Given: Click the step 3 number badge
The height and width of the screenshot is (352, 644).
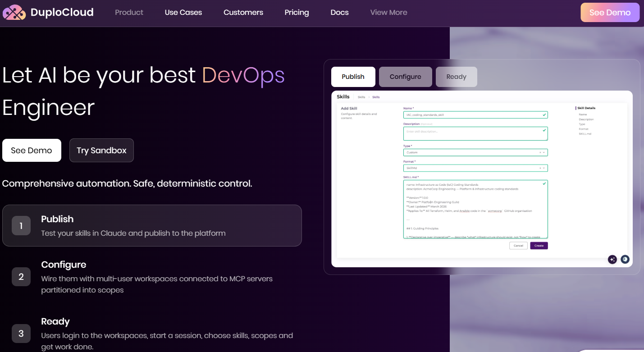Looking at the screenshot, I should pyautogui.click(x=21, y=334).
